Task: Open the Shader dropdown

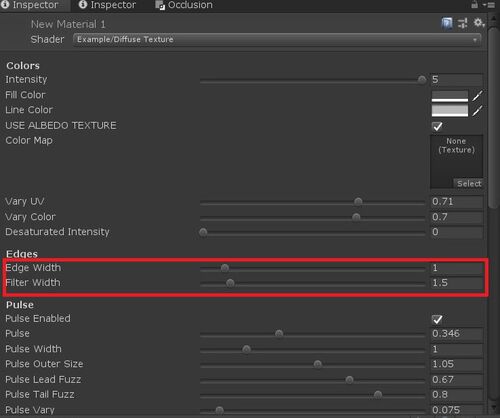Action: coord(277,40)
